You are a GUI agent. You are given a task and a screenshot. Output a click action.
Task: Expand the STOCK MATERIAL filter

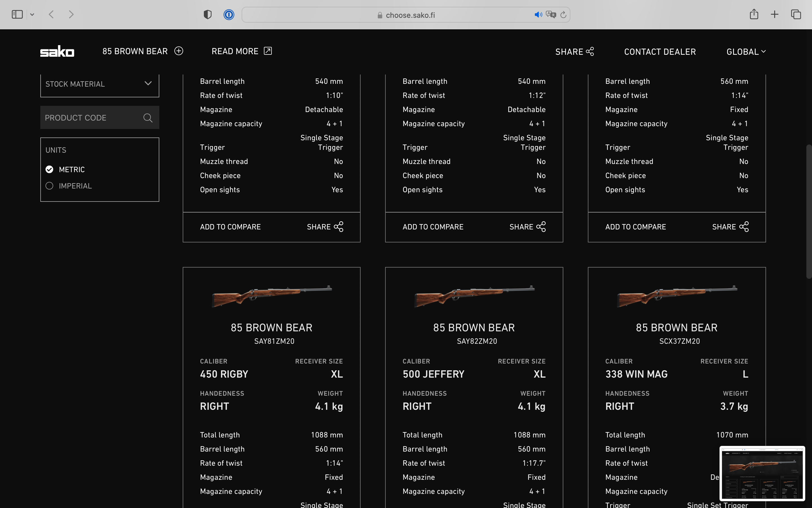tap(100, 84)
